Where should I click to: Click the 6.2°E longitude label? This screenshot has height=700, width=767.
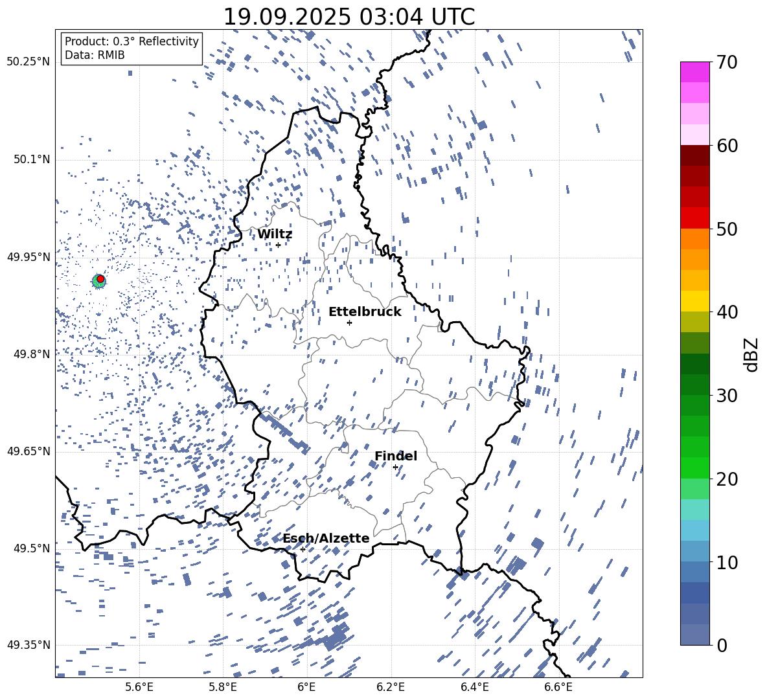(x=391, y=687)
